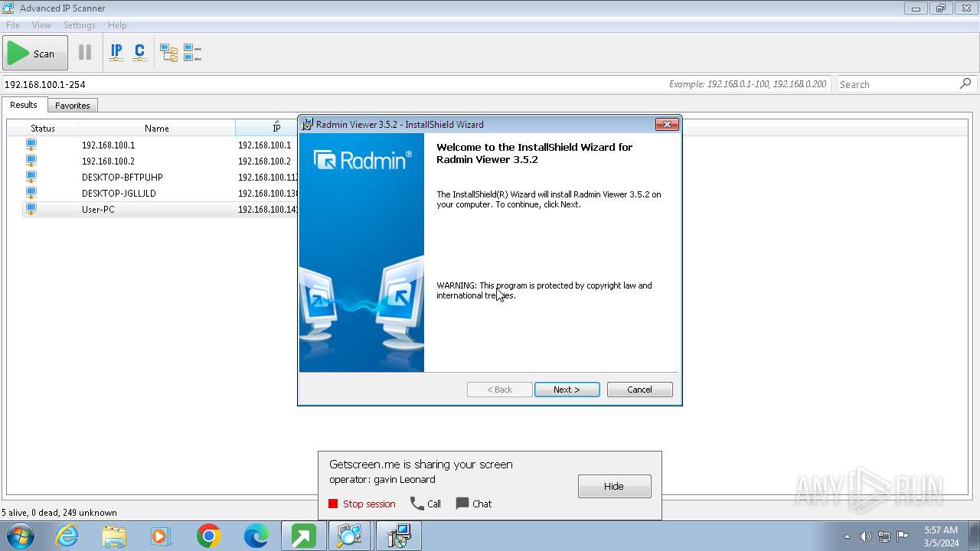
Task: Click the Collapse all toolbar icon
Action: 192,53
